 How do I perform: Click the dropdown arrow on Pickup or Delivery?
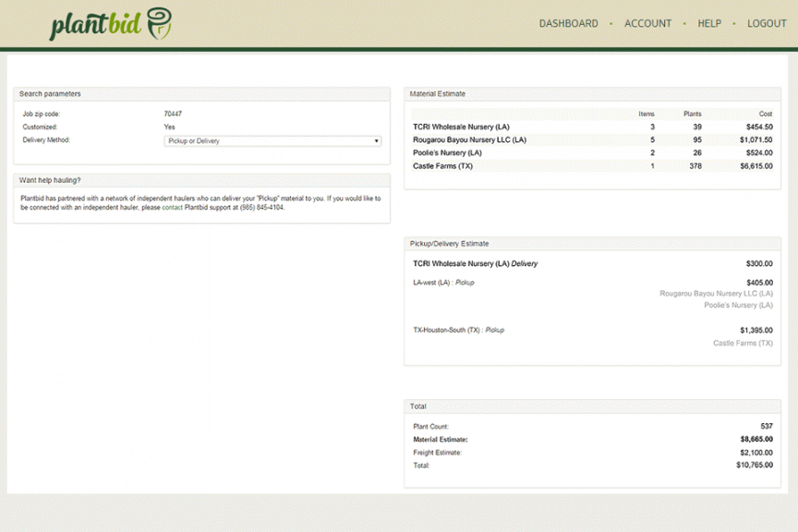click(x=376, y=140)
